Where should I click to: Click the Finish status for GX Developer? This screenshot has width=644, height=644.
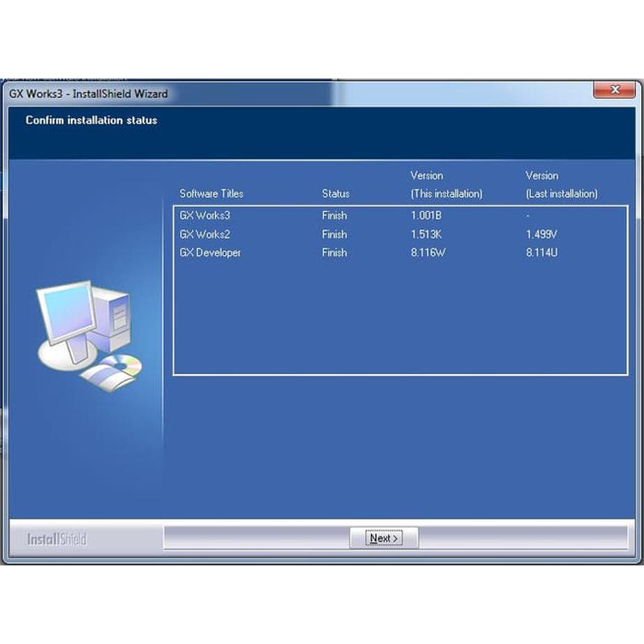pyautogui.click(x=335, y=252)
